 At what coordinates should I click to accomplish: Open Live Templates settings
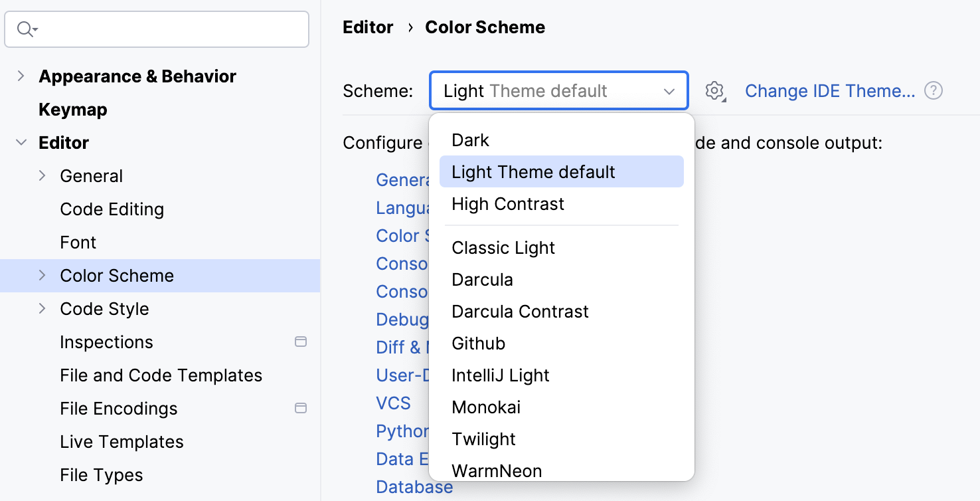pyautogui.click(x=122, y=441)
